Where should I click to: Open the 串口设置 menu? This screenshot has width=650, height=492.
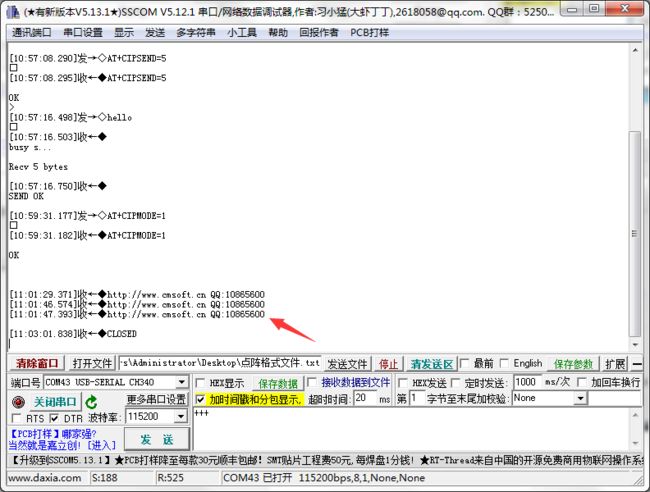83,32
